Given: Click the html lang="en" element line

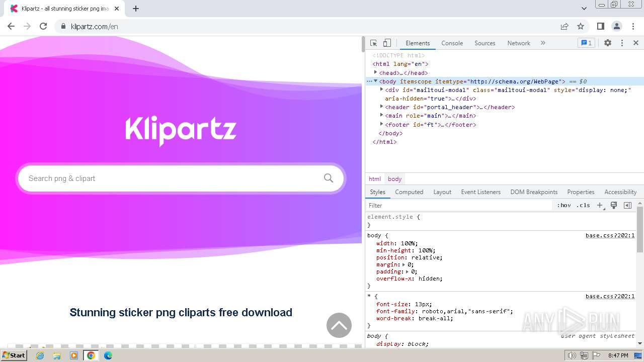Looking at the screenshot, I should pos(400,64).
